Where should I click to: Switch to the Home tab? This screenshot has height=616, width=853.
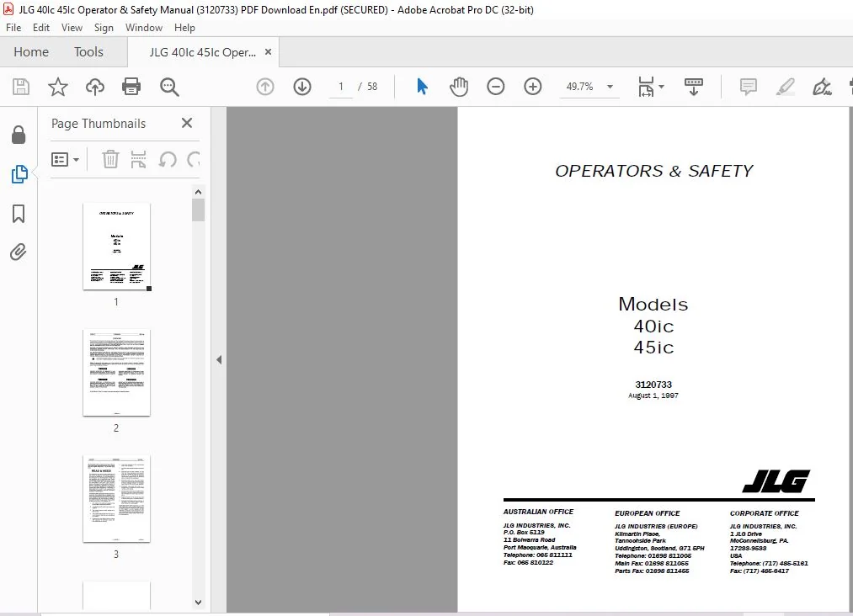(x=31, y=51)
